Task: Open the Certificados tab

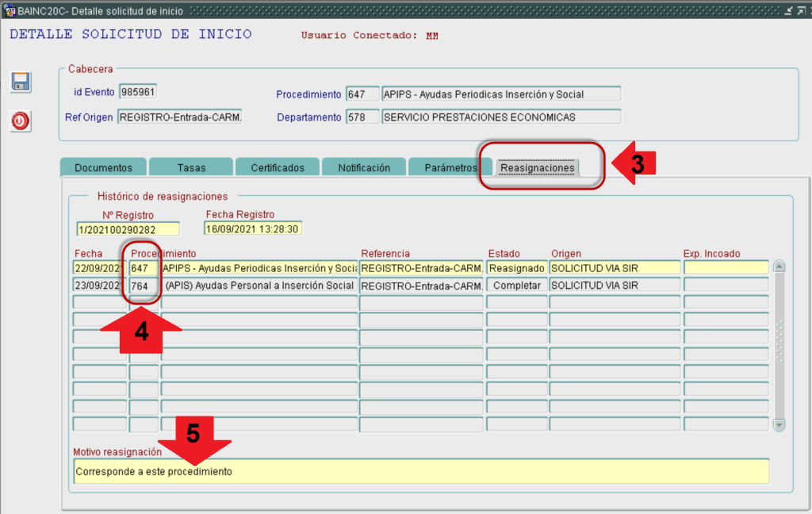Action: pyautogui.click(x=278, y=168)
